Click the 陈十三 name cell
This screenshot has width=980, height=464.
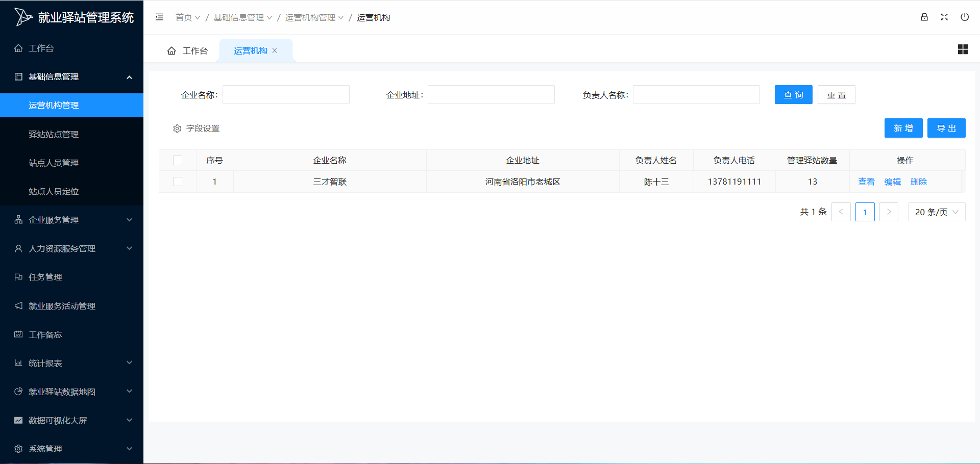656,182
